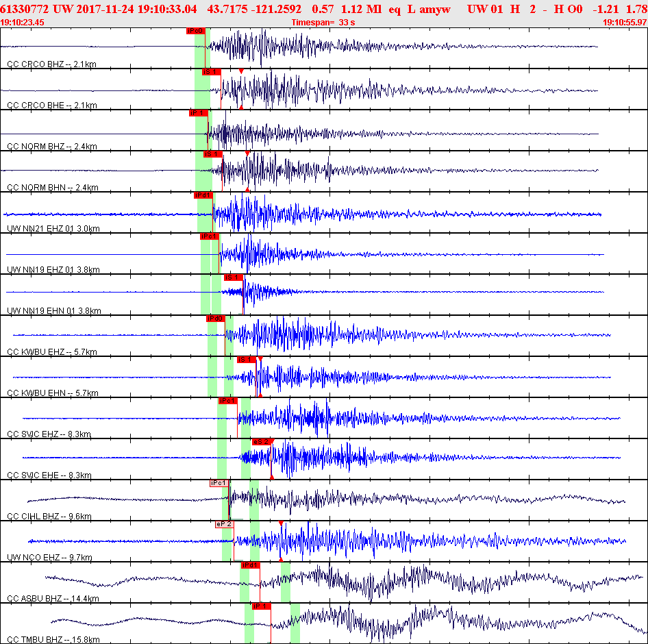
Task: Click the analyst name amyw
Action: point(435,10)
